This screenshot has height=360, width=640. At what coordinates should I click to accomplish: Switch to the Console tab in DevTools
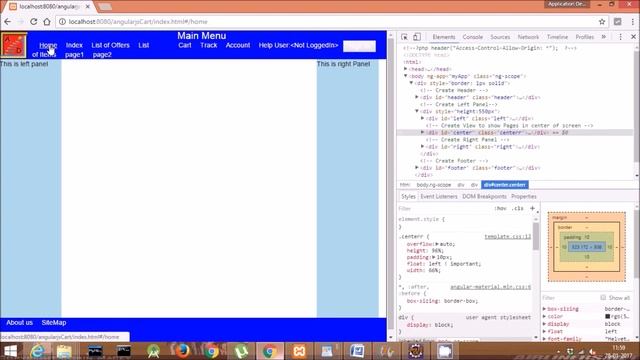click(473, 37)
